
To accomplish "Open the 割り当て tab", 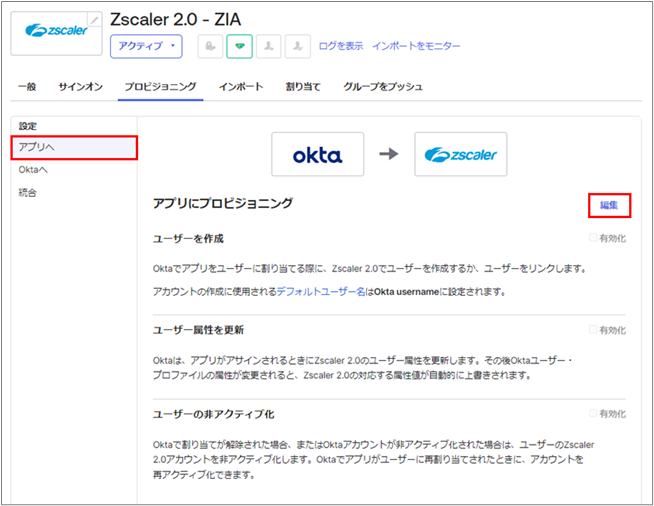I will click(x=303, y=87).
